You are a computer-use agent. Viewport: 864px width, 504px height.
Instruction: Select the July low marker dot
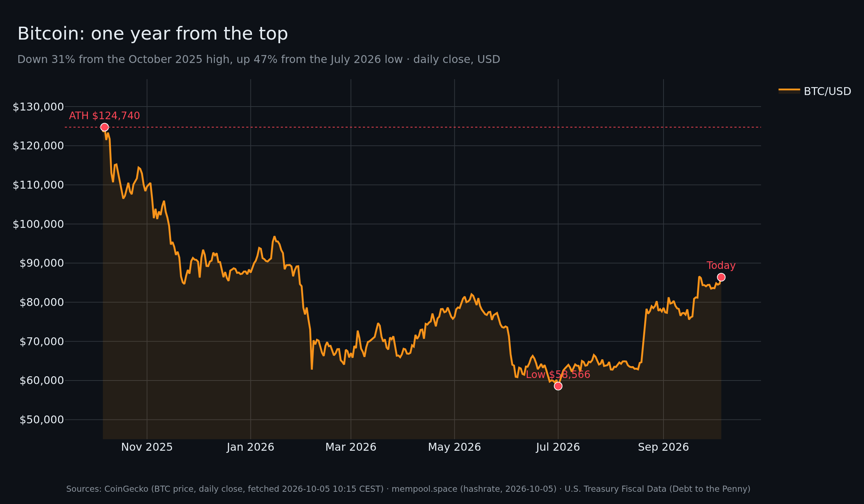coord(558,386)
